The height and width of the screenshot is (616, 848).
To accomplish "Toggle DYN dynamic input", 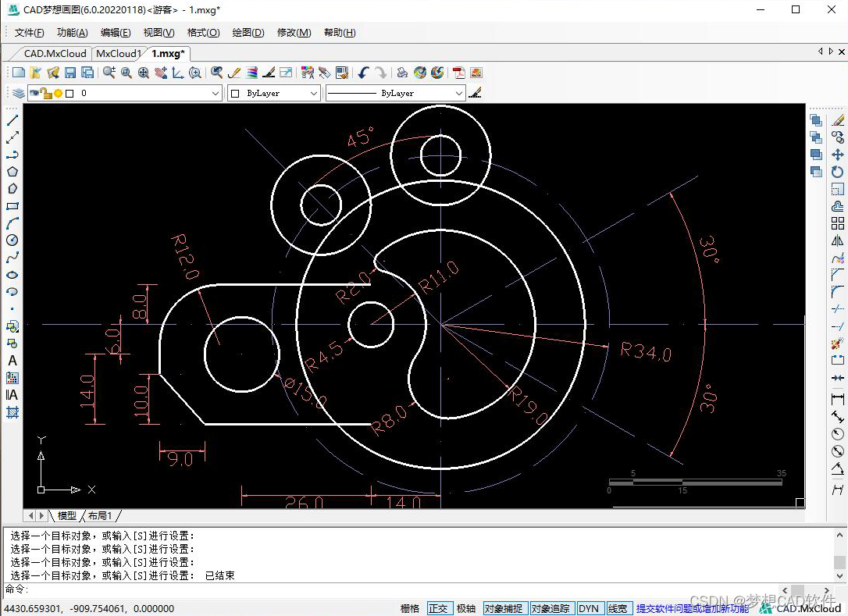I will coord(589,608).
